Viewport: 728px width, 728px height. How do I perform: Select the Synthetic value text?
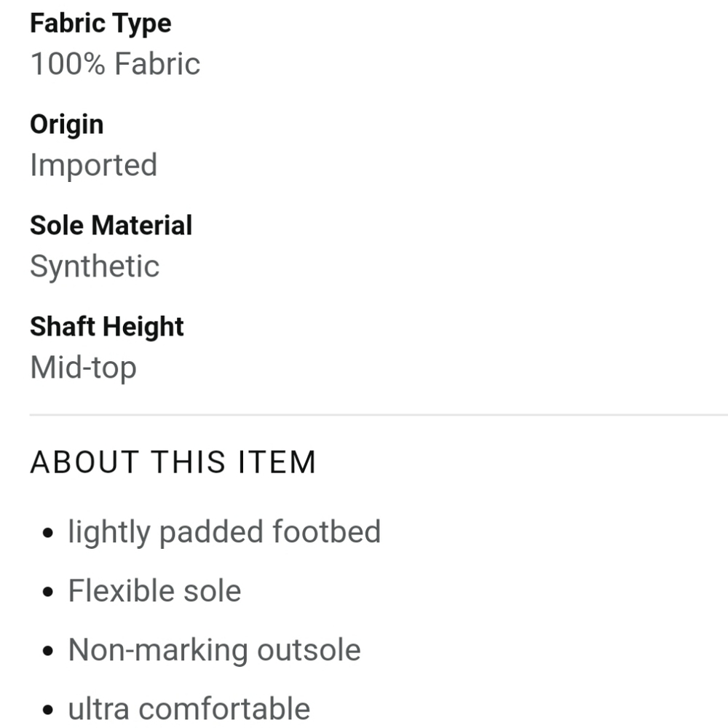pyautogui.click(x=95, y=267)
